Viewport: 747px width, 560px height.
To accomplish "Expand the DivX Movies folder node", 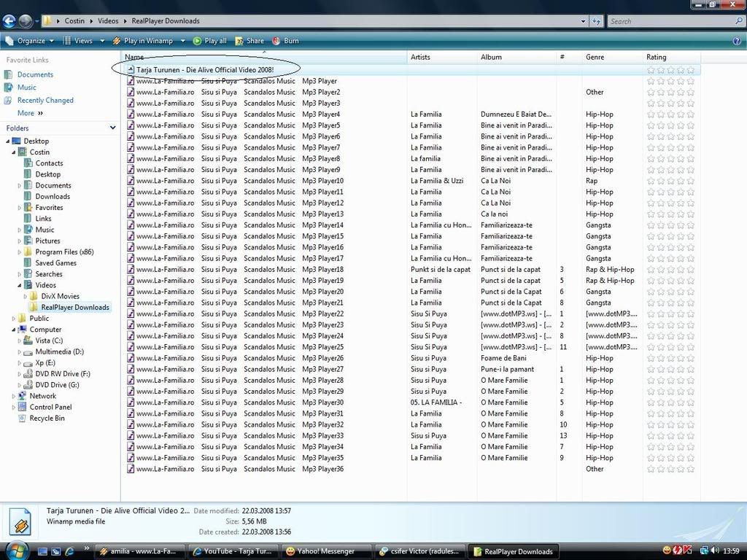I will click(26, 296).
